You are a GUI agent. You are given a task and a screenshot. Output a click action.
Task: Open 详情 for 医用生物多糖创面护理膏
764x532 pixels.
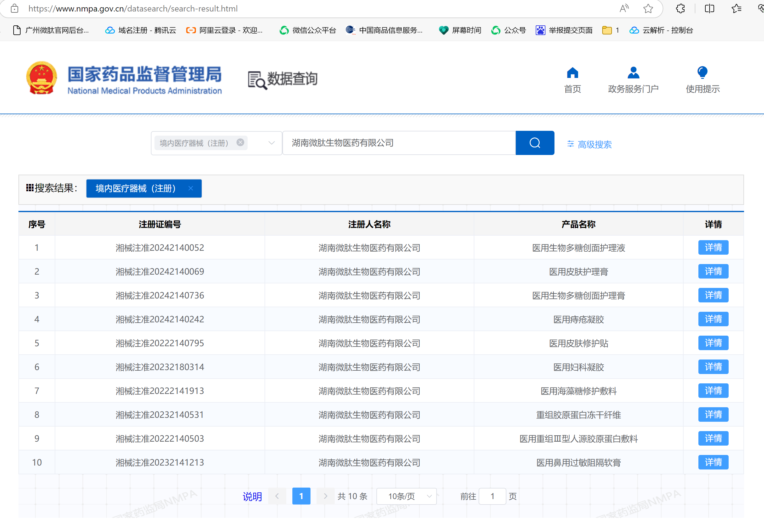pos(713,295)
